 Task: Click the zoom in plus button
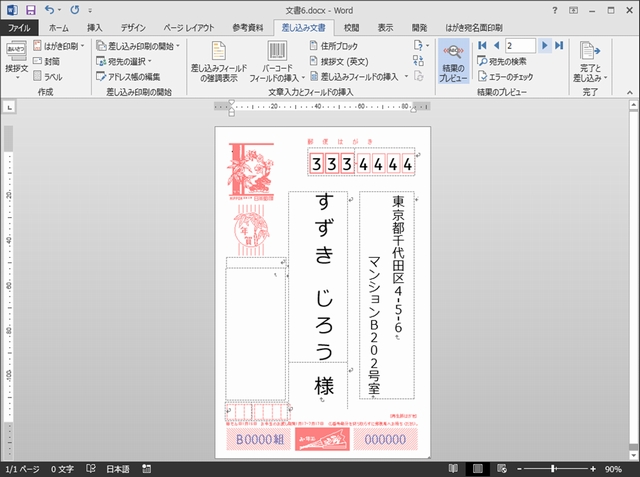pyautogui.click(x=593, y=469)
